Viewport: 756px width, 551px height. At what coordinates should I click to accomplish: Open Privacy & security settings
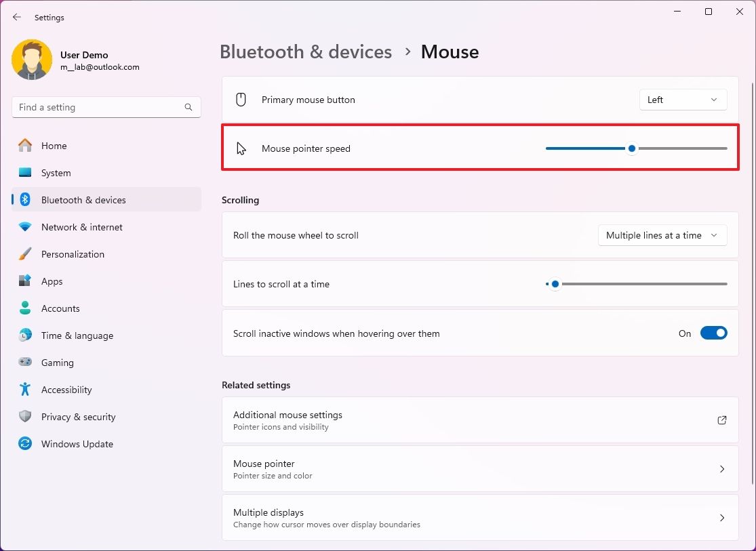pyautogui.click(x=78, y=417)
